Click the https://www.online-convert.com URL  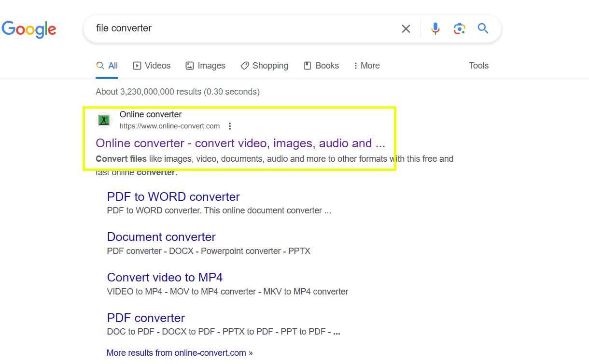(169, 126)
